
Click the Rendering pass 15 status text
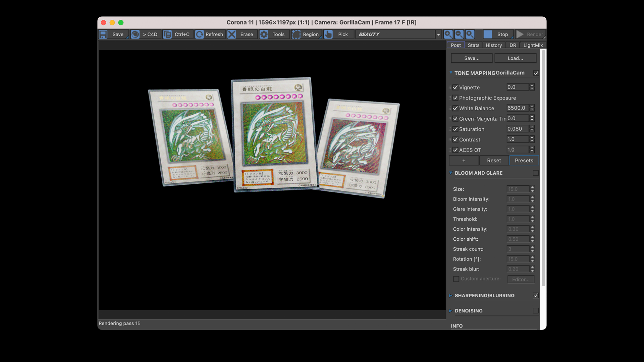[119, 323]
